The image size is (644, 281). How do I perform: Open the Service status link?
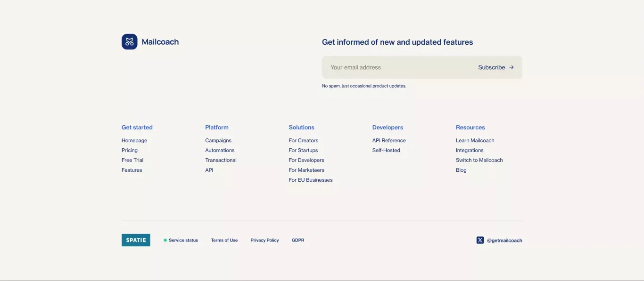(x=183, y=240)
